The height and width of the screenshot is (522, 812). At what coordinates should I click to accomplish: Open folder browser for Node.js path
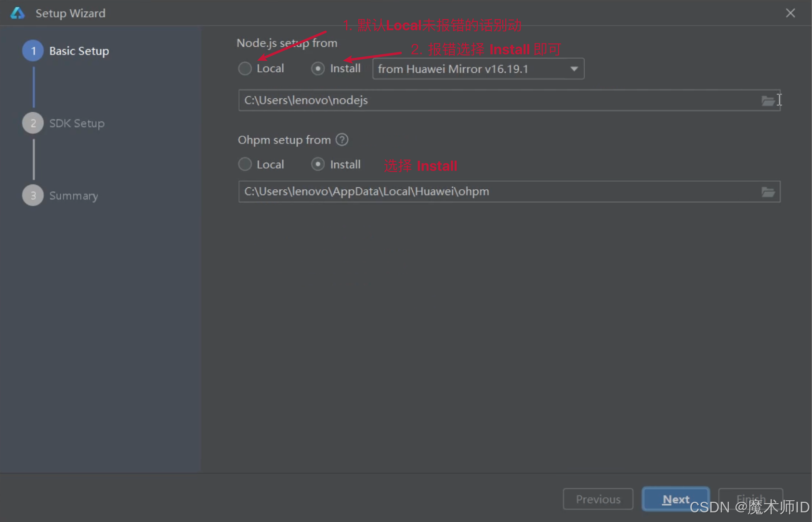click(768, 101)
